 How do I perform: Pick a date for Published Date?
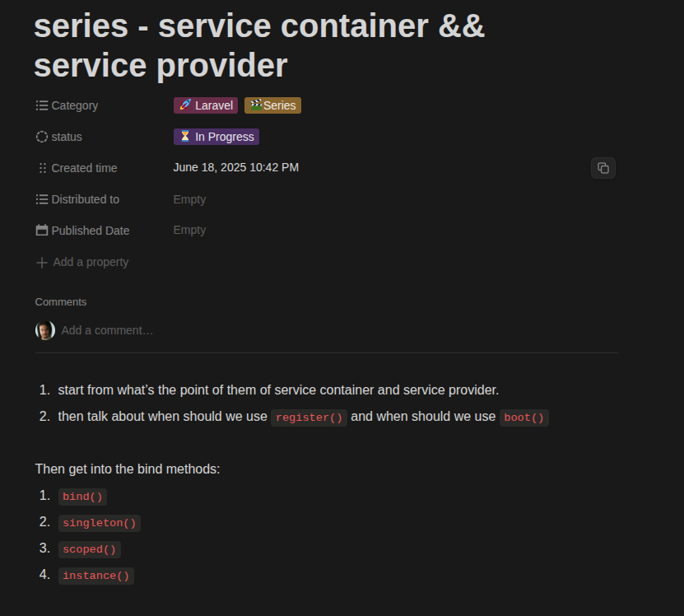tap(189, 231)
